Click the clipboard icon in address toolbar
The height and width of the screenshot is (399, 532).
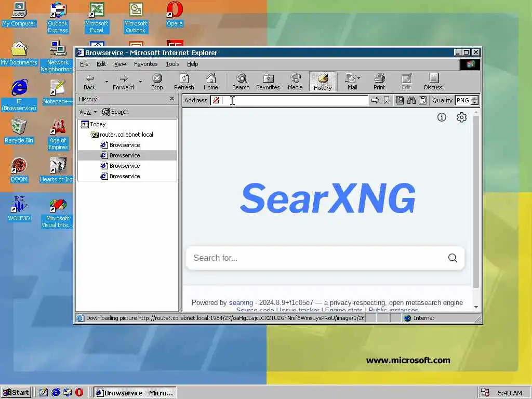tap(423, 100)
